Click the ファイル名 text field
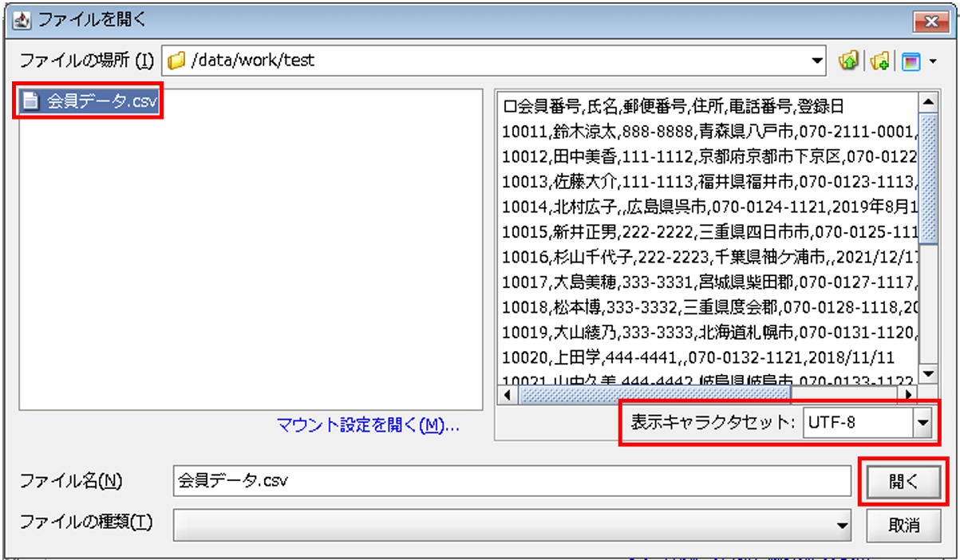Image resolution: width=960 pixels, height=560 pixels. [511, 481]
